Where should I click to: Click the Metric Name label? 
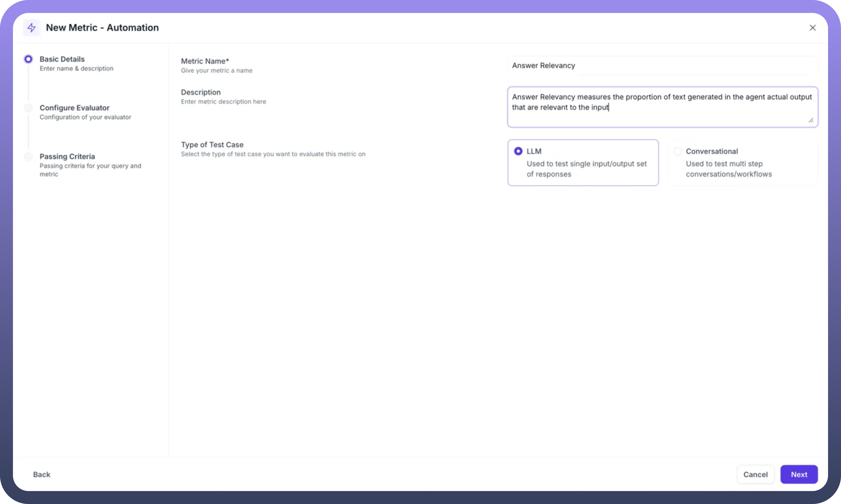205,61
